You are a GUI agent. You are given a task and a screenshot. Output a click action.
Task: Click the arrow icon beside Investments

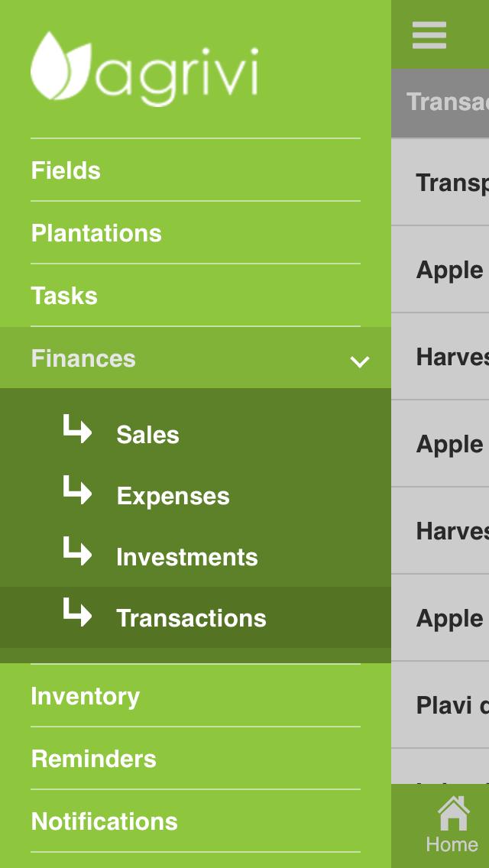point(77,552)
